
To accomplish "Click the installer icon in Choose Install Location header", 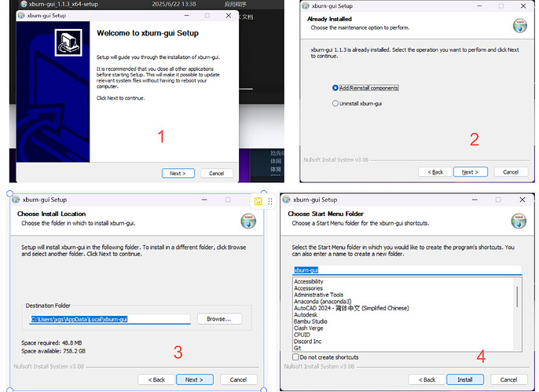I will (x=248, y=221).
